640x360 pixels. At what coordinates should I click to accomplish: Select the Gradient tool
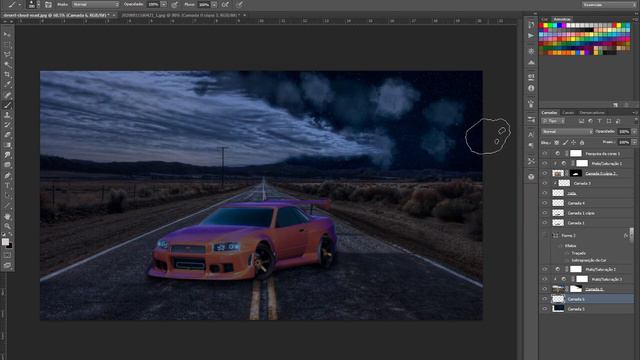[x=7, y=145]
